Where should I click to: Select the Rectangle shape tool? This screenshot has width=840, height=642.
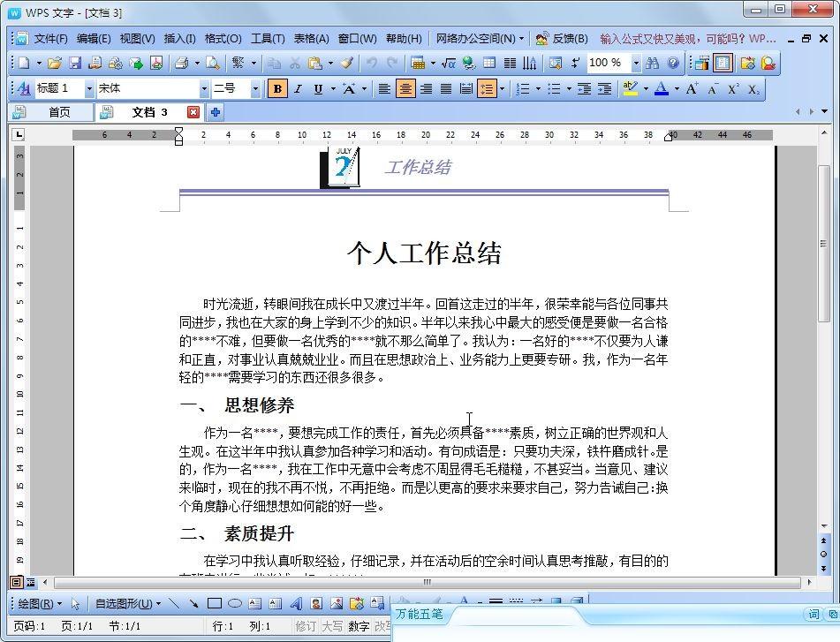coord(215,603)
